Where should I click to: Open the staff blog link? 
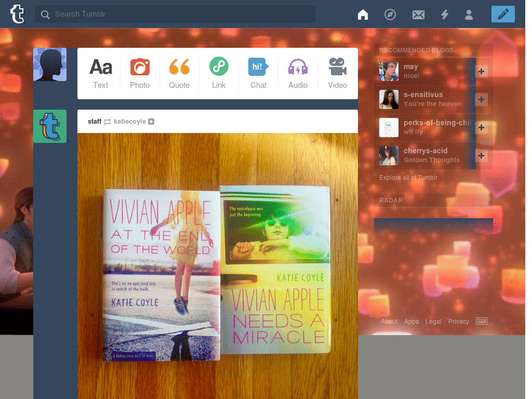pyautogui.click(x=95, y=122)
